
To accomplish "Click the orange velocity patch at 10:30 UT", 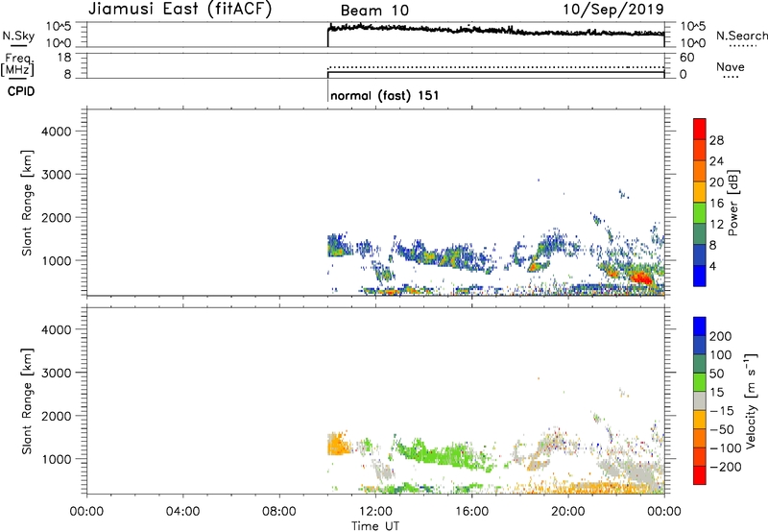I will click(x=337, y=445).
